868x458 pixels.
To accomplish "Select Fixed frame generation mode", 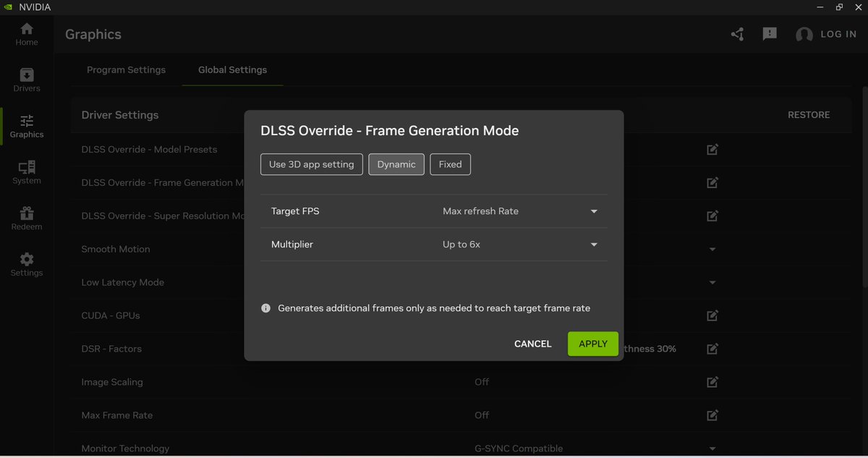I will tap(450, 164).
